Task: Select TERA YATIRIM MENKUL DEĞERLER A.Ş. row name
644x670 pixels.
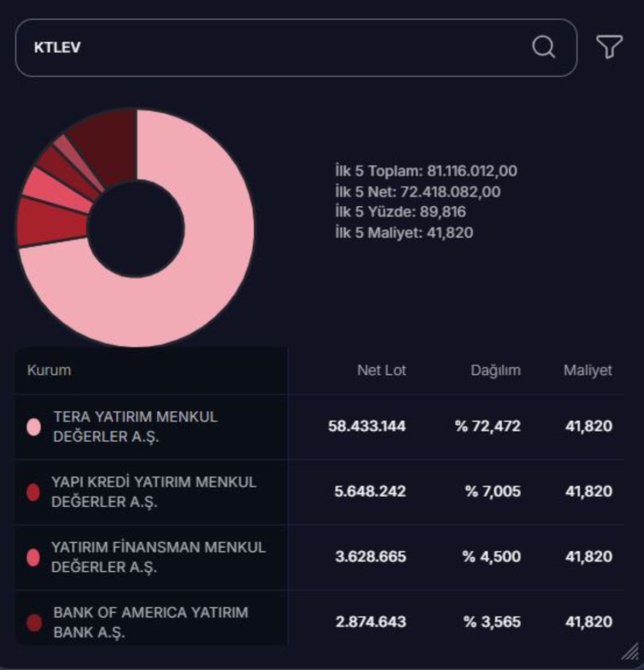Action: 135,427
